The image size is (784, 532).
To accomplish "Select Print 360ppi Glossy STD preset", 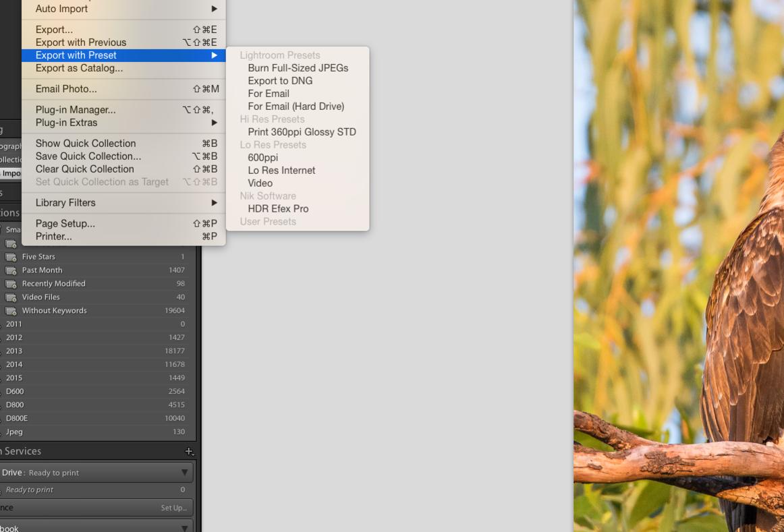I will click(x=302, y=132).
